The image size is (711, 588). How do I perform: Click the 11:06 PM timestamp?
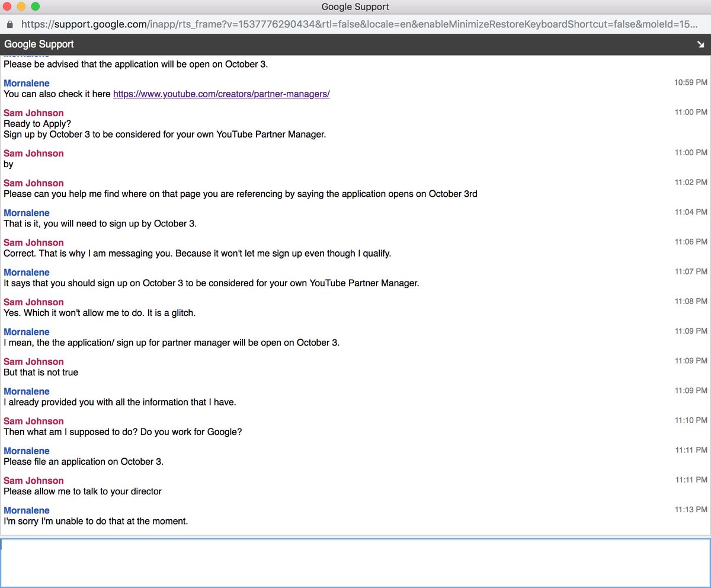pos(691,241)
